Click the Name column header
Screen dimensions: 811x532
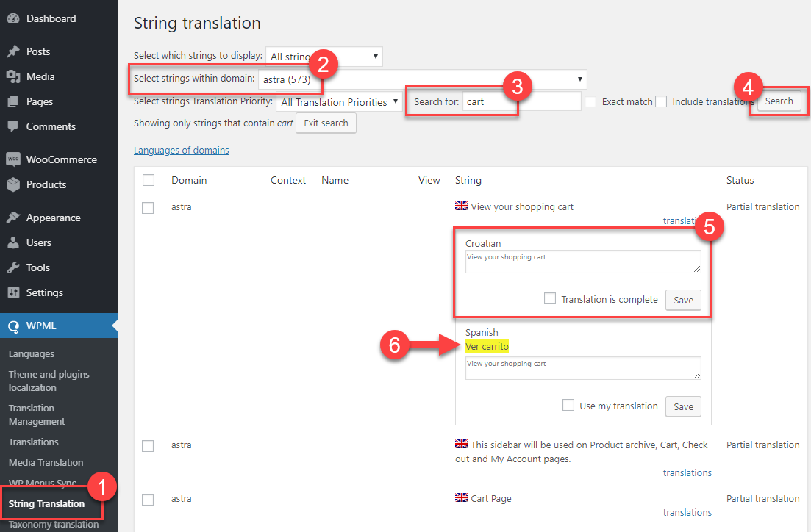tap(335, 180)
